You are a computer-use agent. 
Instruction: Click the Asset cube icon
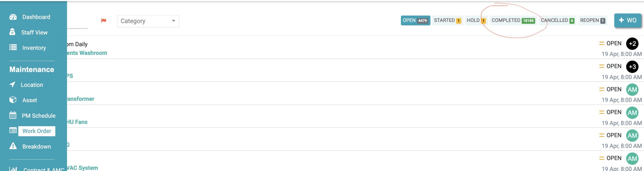13,100
